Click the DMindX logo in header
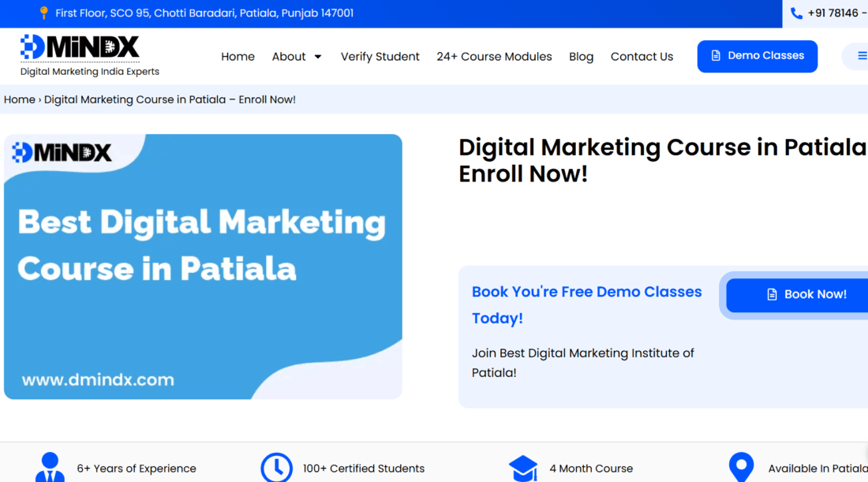Image resolution: width=868 pixels, height=482 pixels. 80,48
